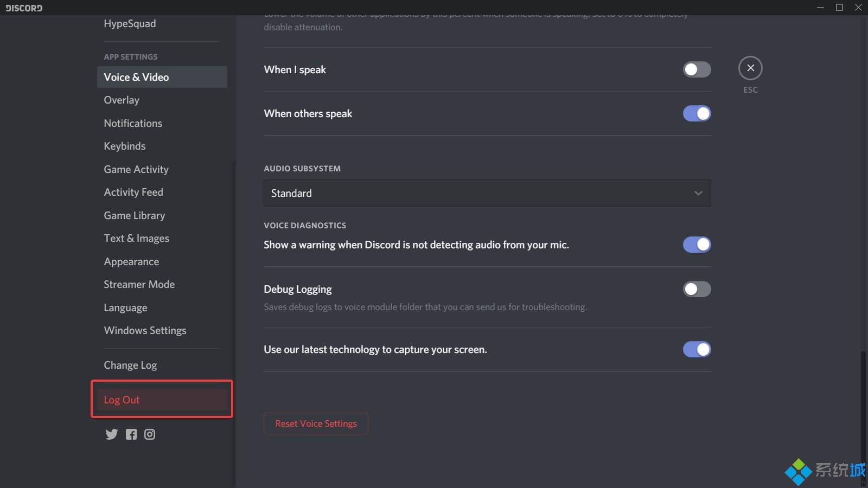Select the Voice & Video tab
Screen dimensions: 868x488
pyautogui.click(x=162, y=77)
